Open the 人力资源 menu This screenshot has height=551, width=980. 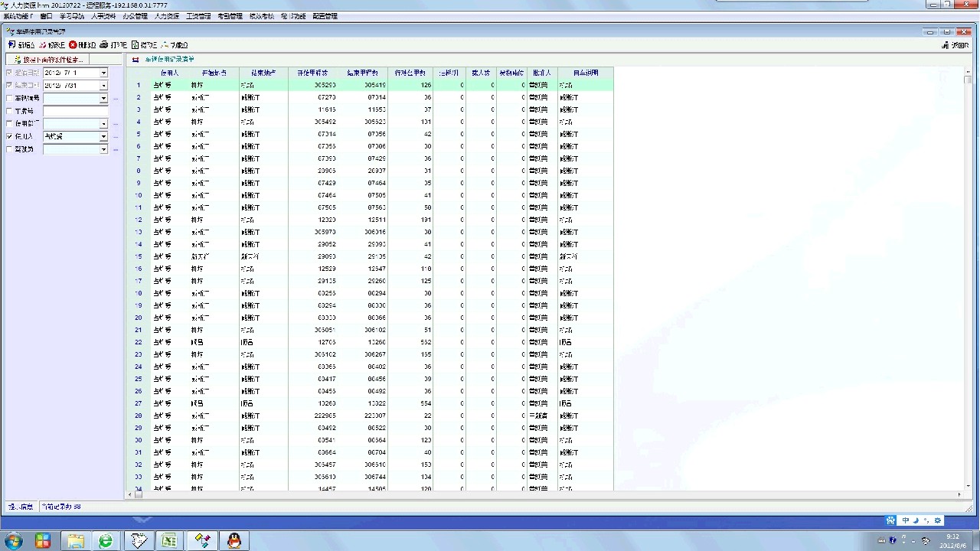pos(166,16)
